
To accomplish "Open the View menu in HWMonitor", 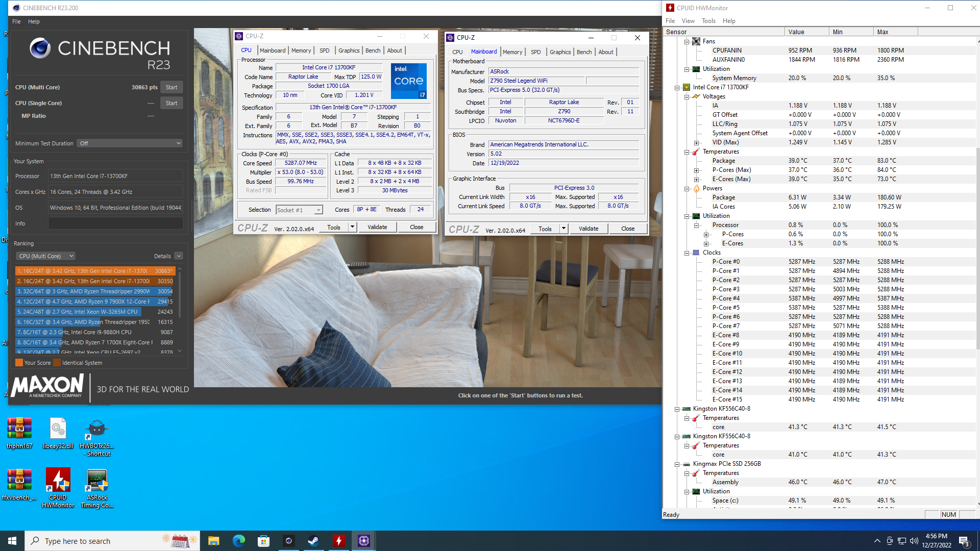I will pyautogui.click(x=688, y=21).
